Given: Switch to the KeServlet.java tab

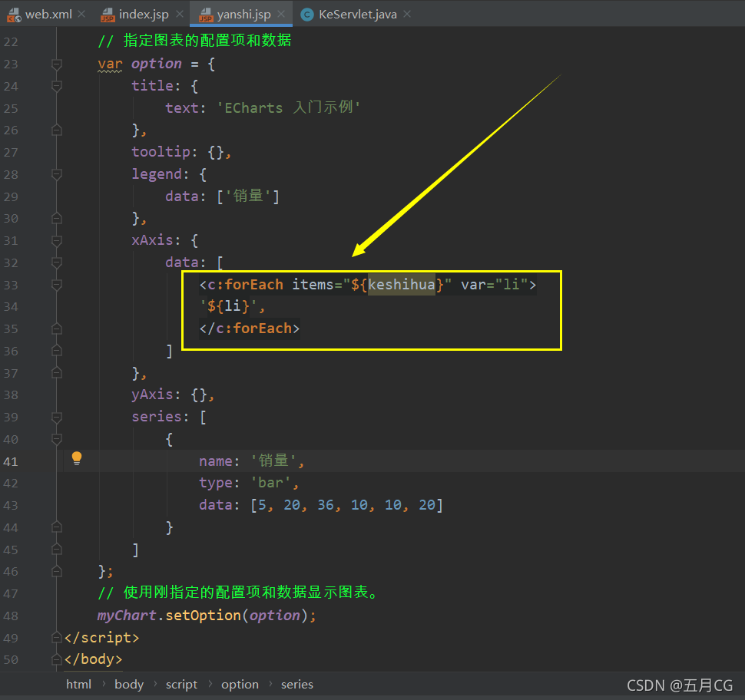Looking at the screenshot, I should click(357, 13).
